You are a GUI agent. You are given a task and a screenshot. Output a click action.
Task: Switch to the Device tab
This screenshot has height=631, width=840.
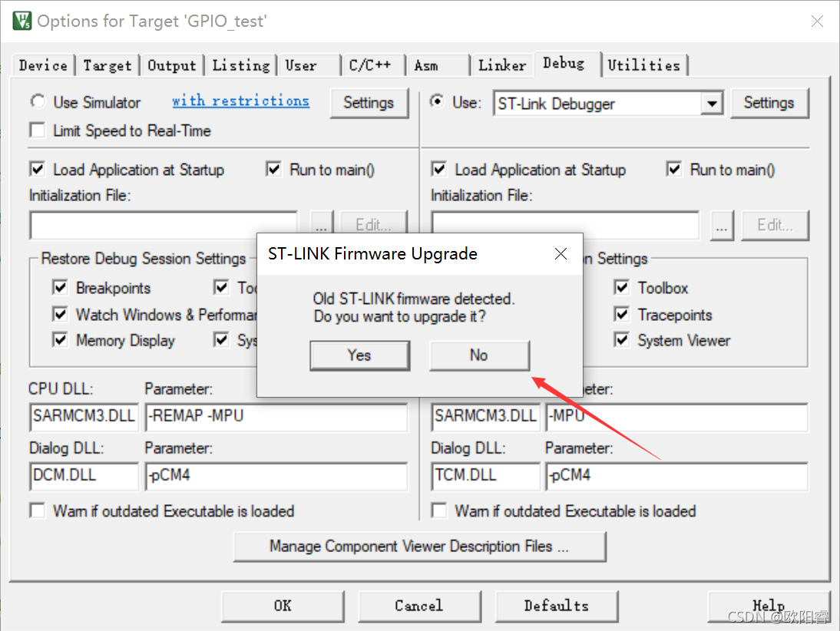point(44,65)
